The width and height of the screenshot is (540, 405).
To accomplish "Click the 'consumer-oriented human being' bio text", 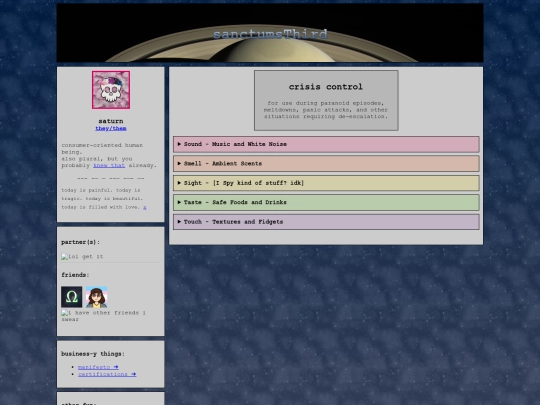I will pyautogui.click(x=102, y=148).
